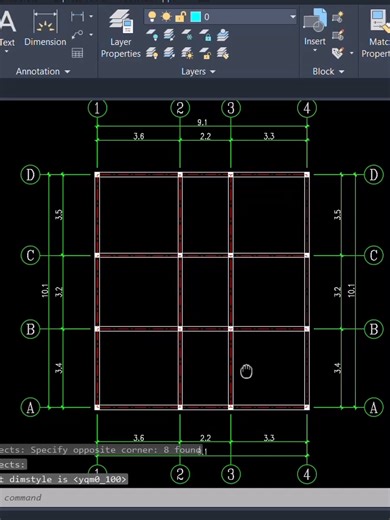Click the layer Unlock tool icon
390x520 pixels.
(x=205, y=53)
